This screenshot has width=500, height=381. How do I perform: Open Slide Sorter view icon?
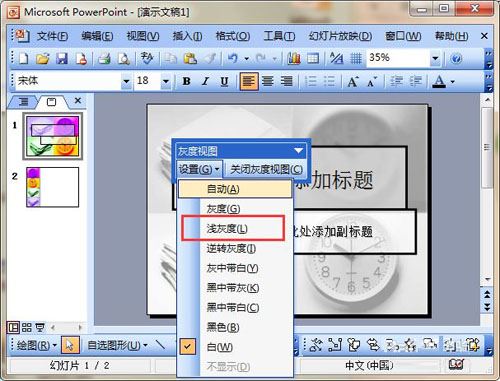tap(27, 327)
